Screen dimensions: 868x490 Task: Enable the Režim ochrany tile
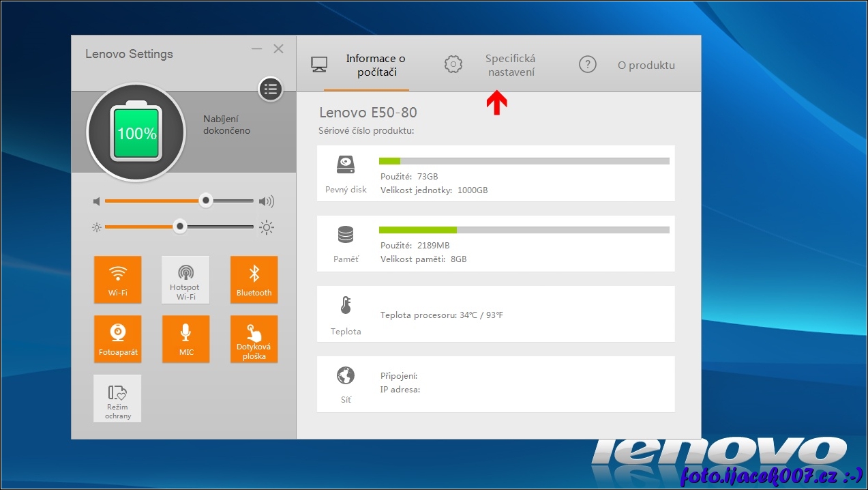click(118, 398)
